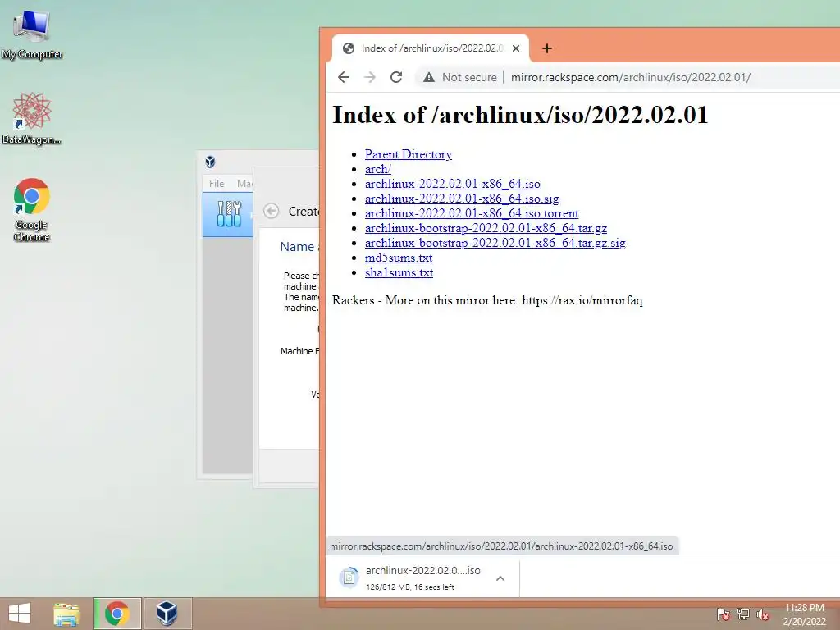The width and height of the screenshot is (840, 630).
Task: Click VirtualBox cube icon in title bar
Action: pyautogui.click(x=210, y=162)
